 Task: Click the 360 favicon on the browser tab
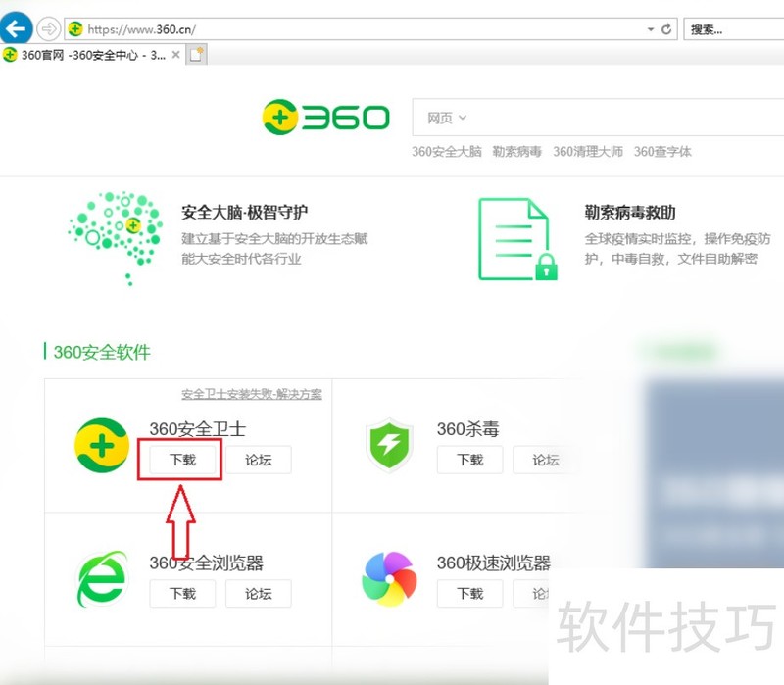10,55
